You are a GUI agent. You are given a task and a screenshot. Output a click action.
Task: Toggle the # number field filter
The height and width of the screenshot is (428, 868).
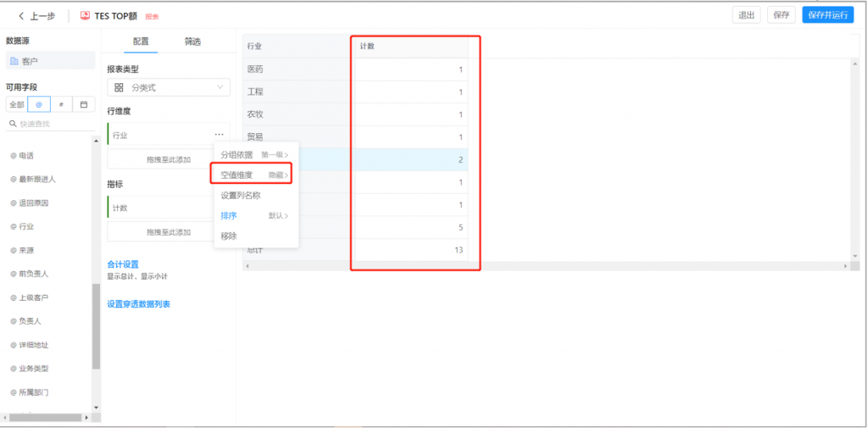[61, 104]
